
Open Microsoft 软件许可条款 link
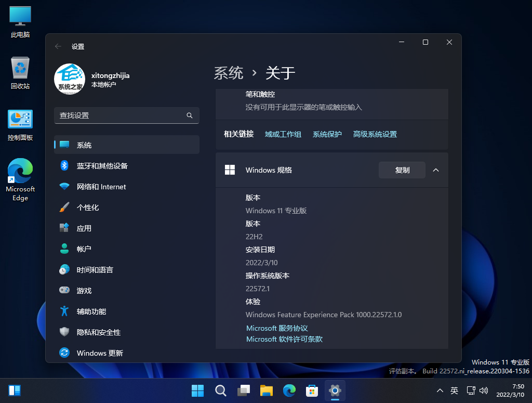[x=284, y=339]
